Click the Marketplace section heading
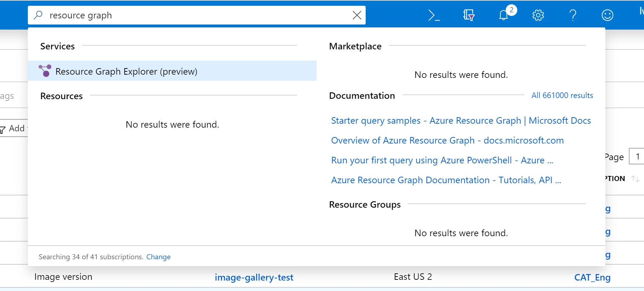 click(355, 46)
